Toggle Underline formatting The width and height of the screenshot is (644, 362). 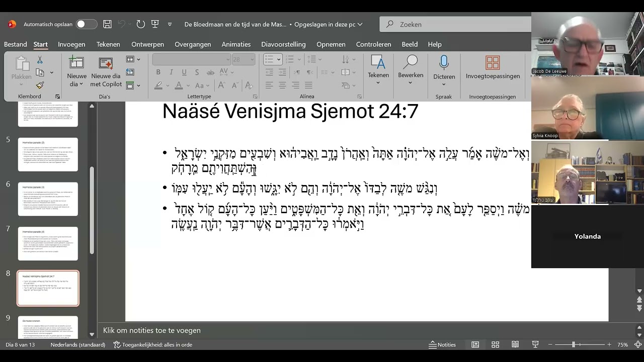pos(184,72)
